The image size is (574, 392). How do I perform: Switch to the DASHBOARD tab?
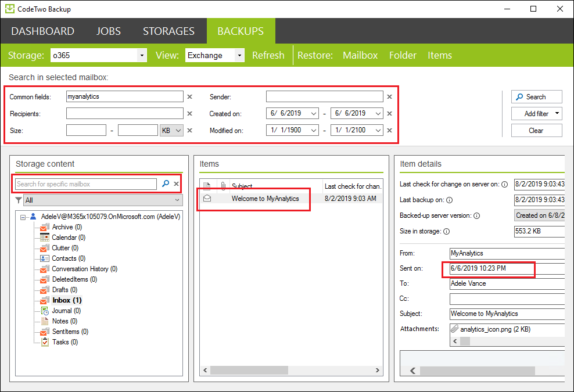click(x=43, y=31)
